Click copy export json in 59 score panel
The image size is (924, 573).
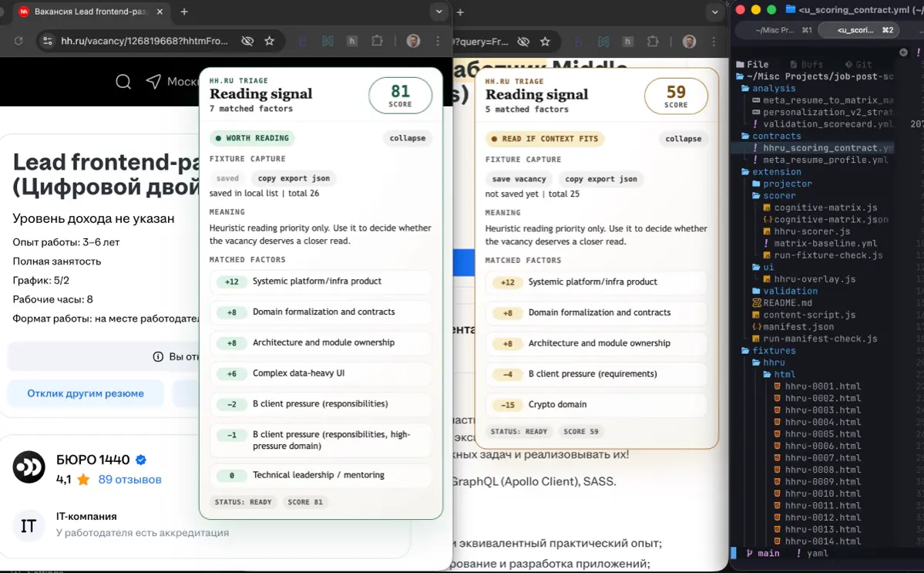[601, 179]
